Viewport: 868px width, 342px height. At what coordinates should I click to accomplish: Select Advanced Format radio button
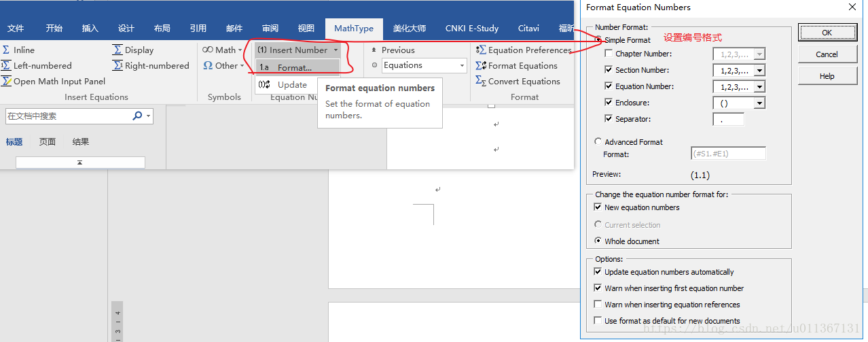click(598, 141)
